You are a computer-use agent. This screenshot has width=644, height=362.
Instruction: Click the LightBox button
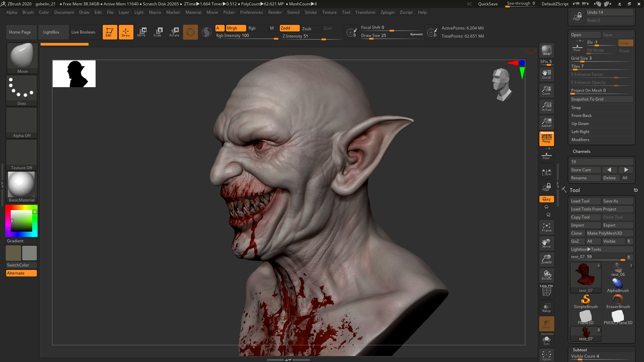coord(51,32)
